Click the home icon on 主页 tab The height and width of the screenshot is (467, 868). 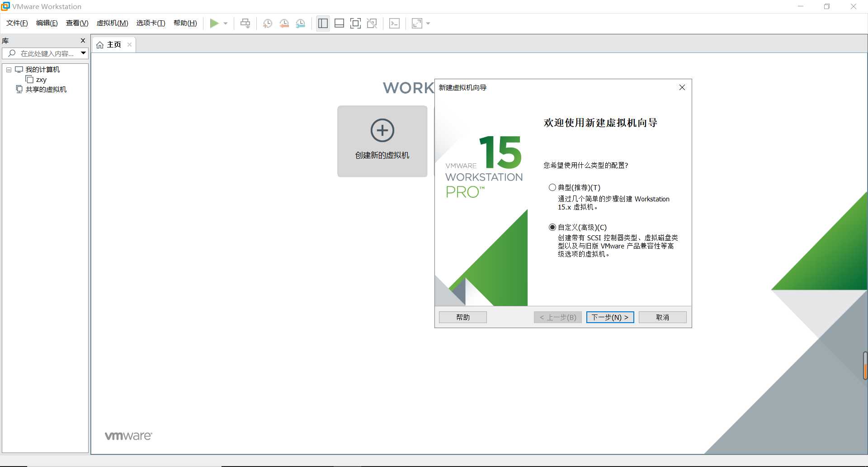100,45
